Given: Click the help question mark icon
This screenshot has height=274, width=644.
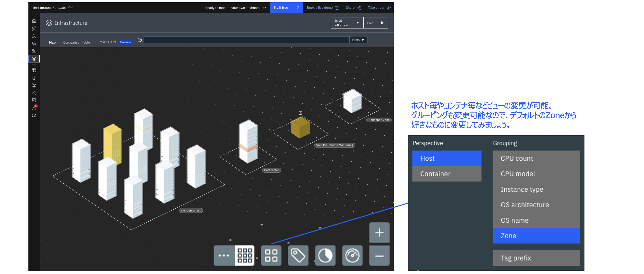Looking at the screenshot, I should coord(140,40).
